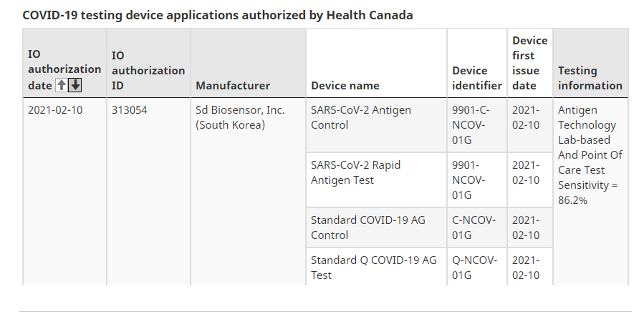Screen dimensions: 644x319
Task: Select the IO authorization ID column header
Action: coord(148,63)
